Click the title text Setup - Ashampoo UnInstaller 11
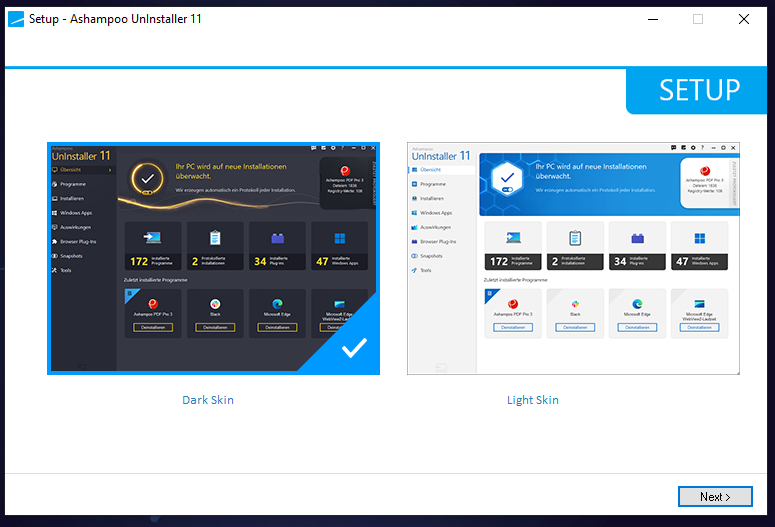The height and width of the screenshot is (527, 775). pos(115,19)
